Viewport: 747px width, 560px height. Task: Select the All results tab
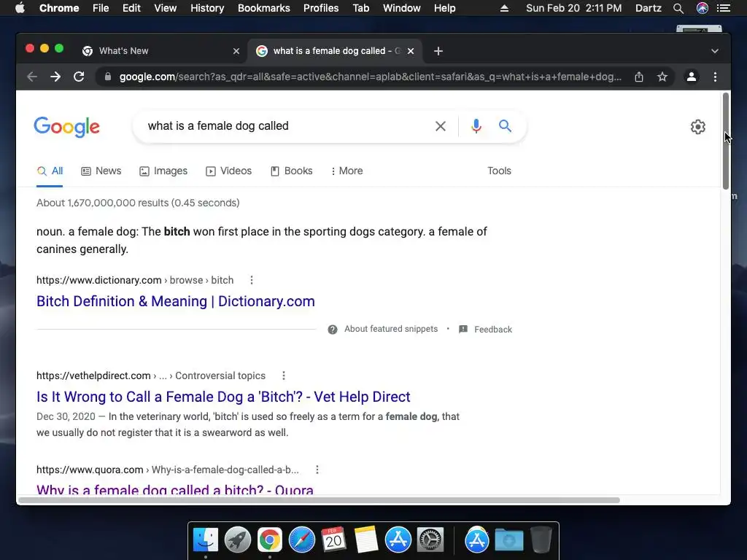[x=50, y=171]
